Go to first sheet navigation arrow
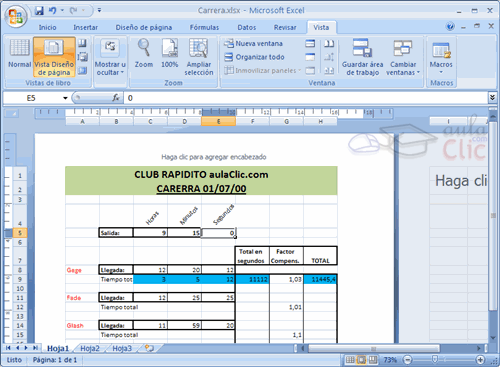The image size is (500, 367). tap(8, 348)
